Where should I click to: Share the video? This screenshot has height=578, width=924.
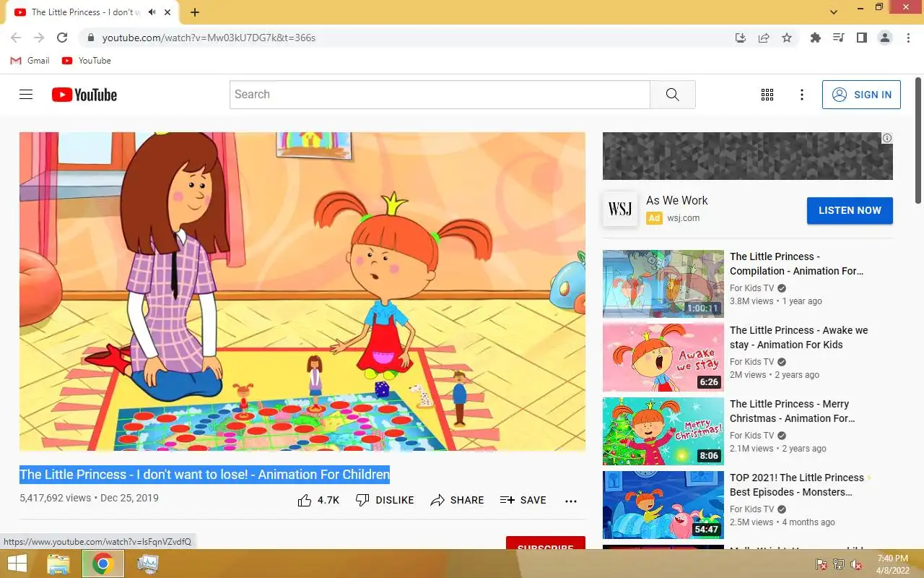pos(457,500)
